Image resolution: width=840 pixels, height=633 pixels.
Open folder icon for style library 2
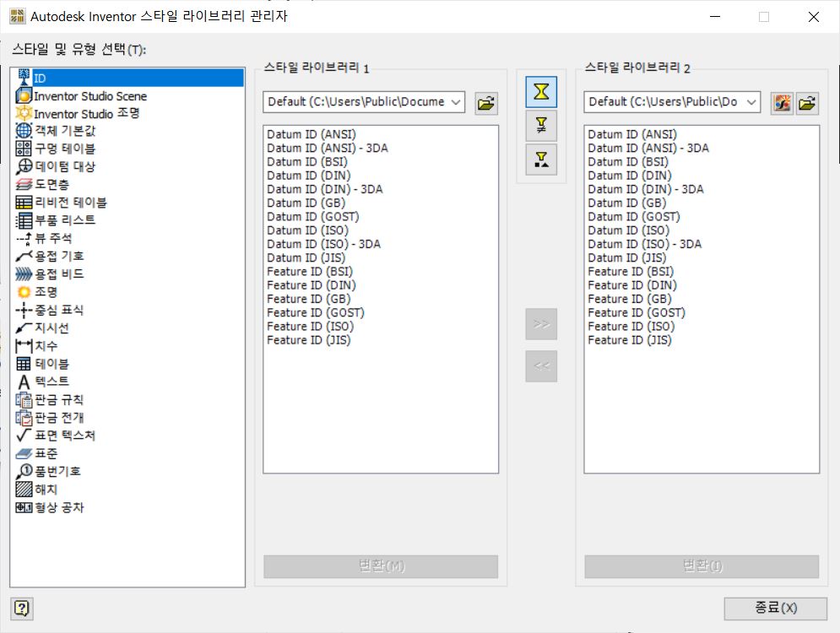(x=807, y=103)
